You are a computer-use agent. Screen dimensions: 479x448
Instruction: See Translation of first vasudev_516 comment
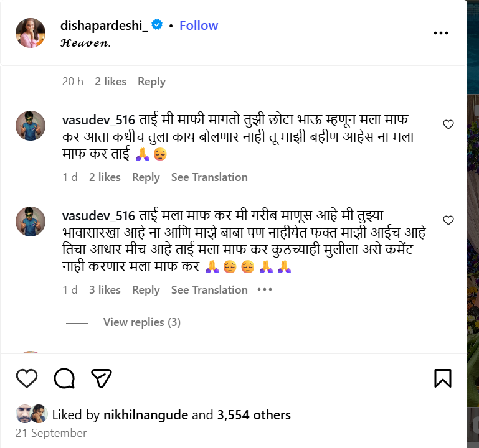tap(209, 177)
